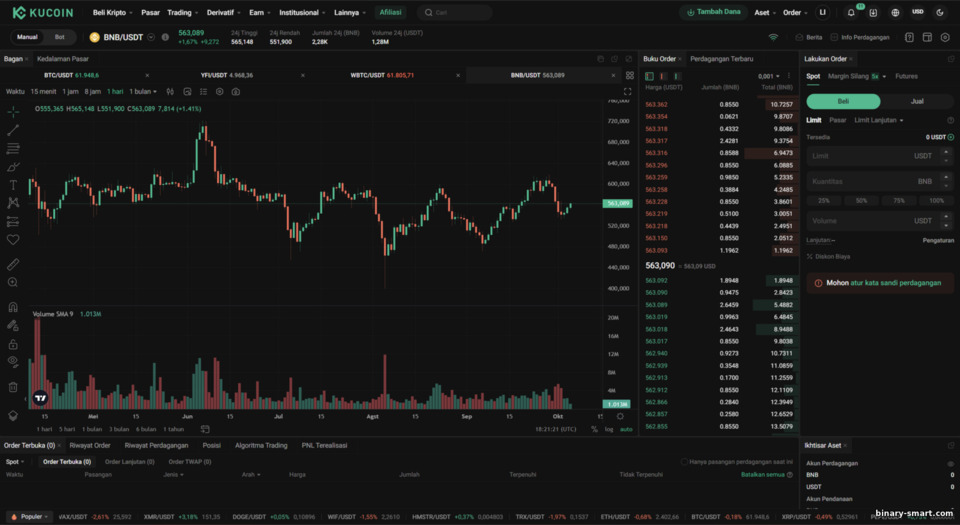Take a chart snapshot with camera icon
This screenshot has width=960, height=525.
tap(236, 92)
